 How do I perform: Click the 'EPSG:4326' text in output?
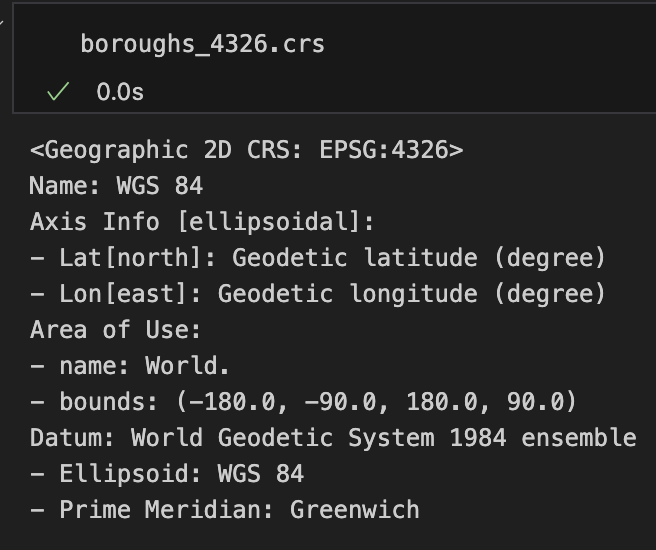[384, 150]
